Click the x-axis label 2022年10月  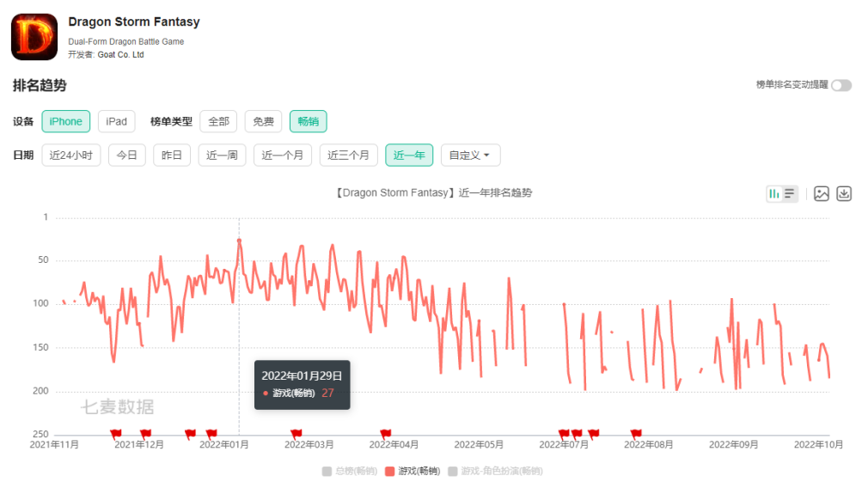point(818,445)
